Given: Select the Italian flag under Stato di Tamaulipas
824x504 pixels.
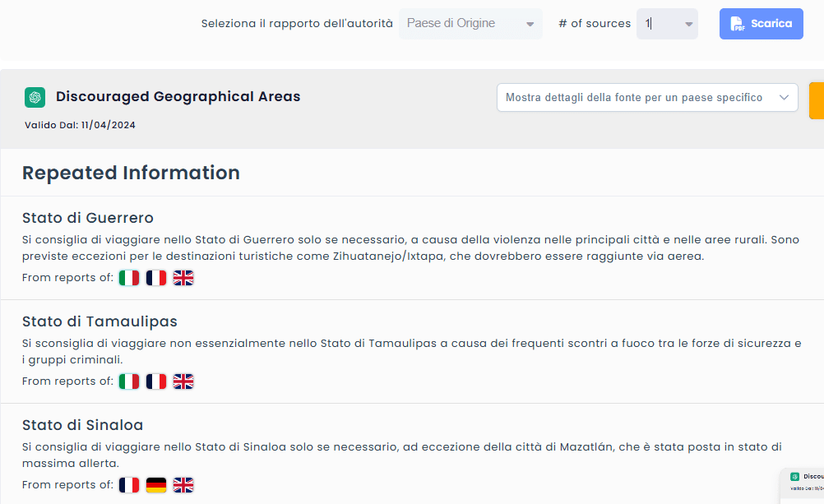Looking at the screenshot, I should (129, 381).
